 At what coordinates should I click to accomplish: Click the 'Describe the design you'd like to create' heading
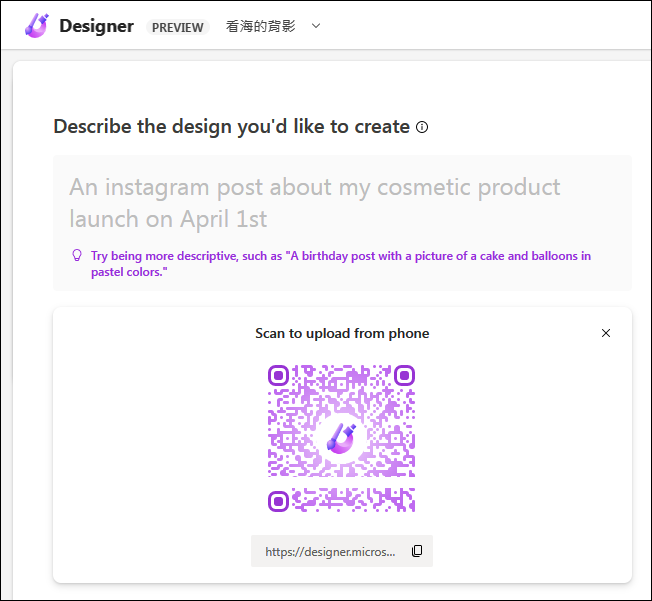coord(232,126)
